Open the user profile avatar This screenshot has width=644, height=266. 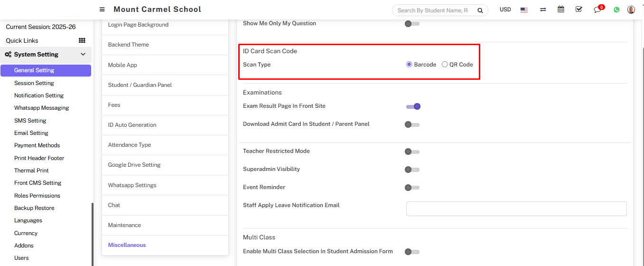(x=631, y=10)
